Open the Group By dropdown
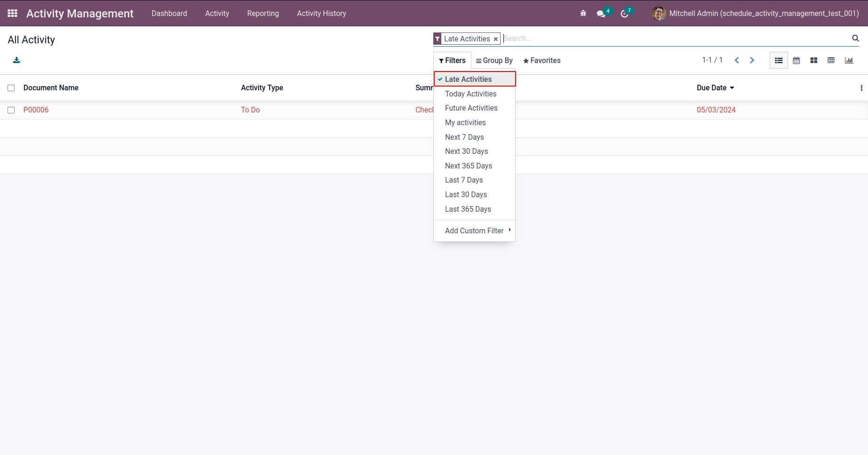The height and width of the screenshot is (455, 868). [494, 60]
